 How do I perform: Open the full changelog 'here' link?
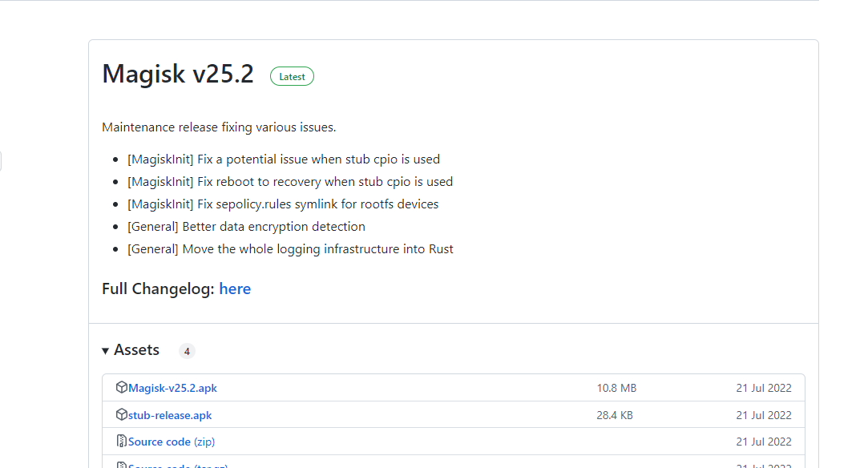(x=235, y=288)
